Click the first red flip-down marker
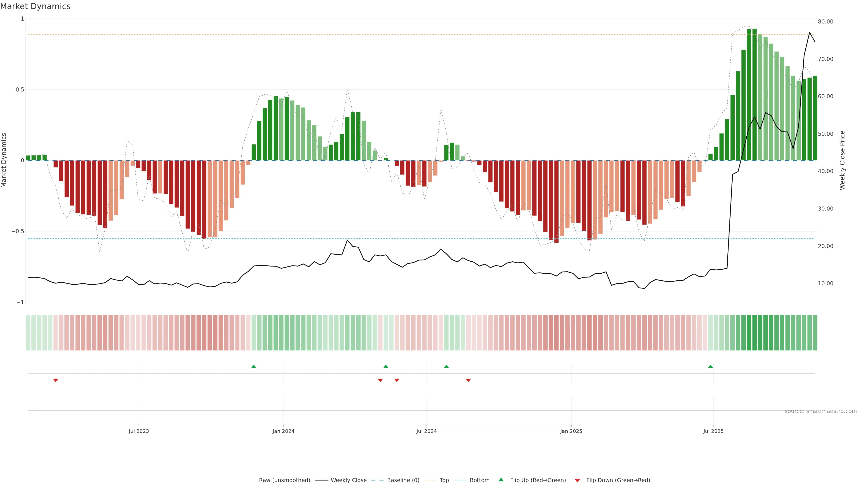868x488 pixels. [56, 380]
